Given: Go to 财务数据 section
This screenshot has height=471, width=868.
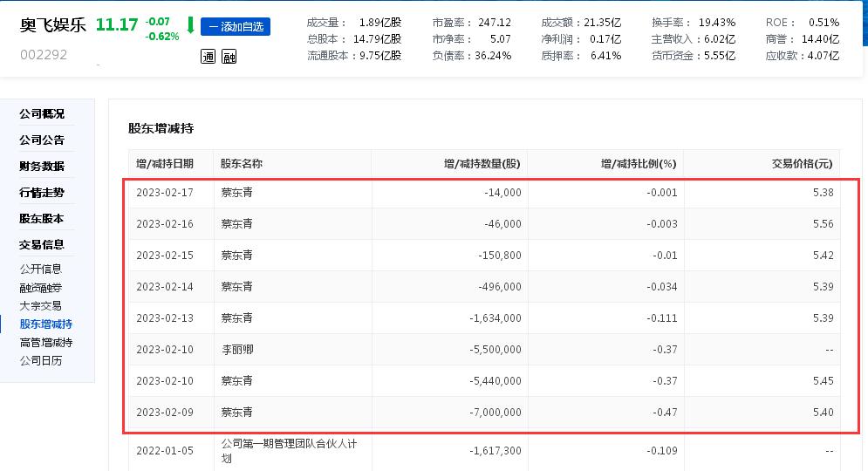Looking at the screenshot, I should coord(42,167).
